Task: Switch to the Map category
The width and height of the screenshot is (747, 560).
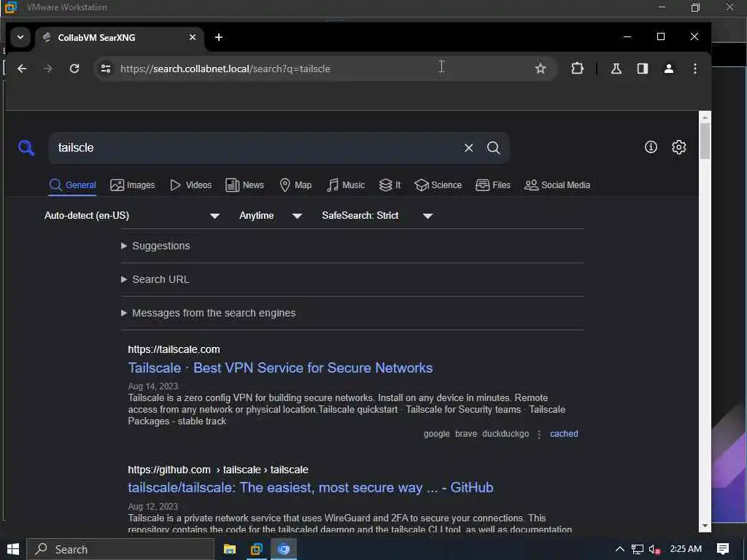Action: coord(295,185)
